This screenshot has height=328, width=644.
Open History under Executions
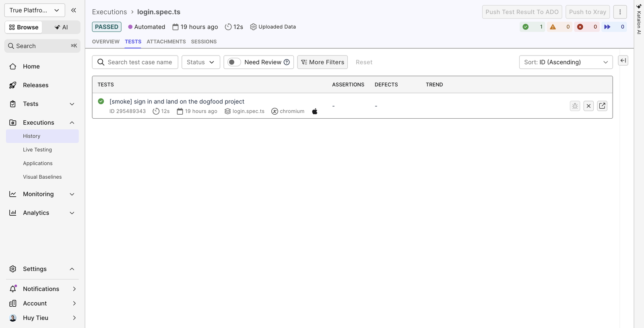42,136
